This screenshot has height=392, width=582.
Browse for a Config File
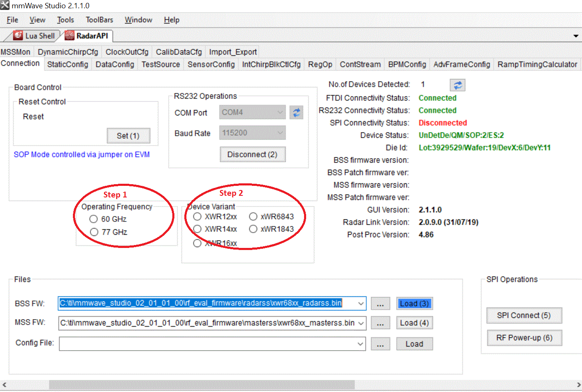click(380, 344)
